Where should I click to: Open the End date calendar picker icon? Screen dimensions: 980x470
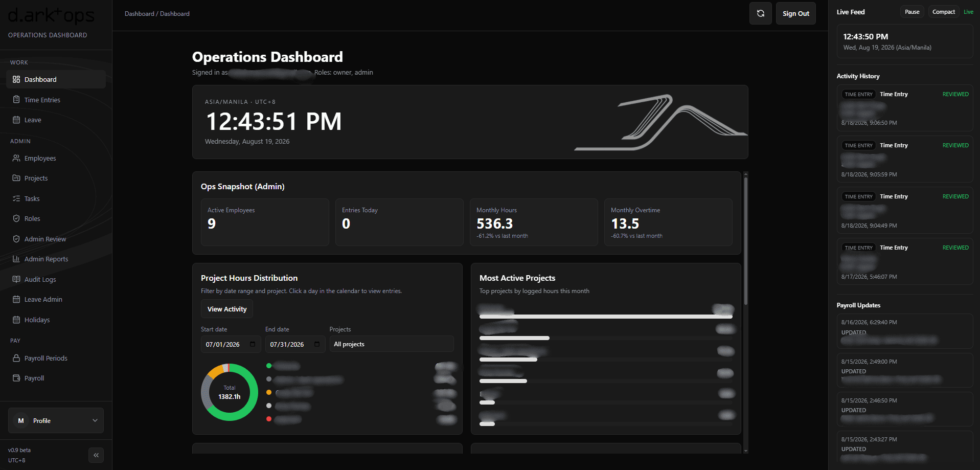(317, 344)
